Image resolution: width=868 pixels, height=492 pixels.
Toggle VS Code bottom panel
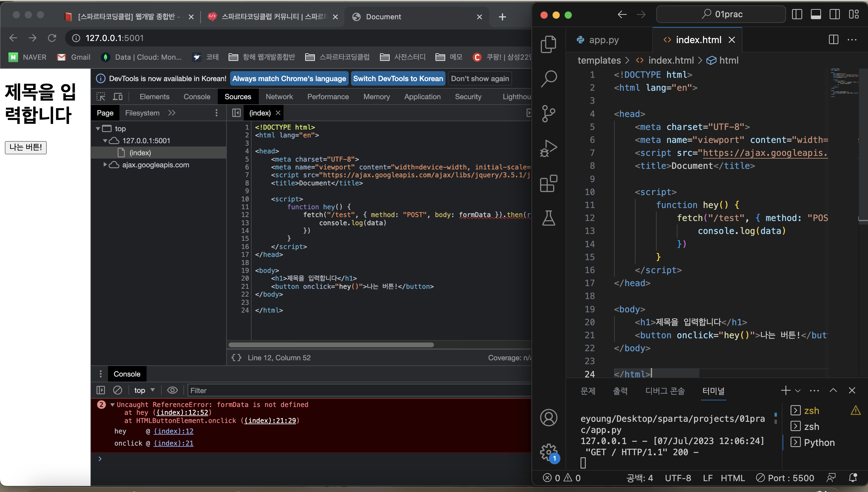pyautogui.click(x=816, y=14)
